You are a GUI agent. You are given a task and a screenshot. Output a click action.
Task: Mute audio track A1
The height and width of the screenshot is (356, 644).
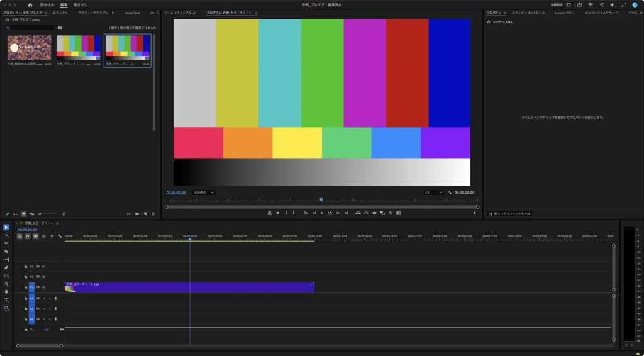point(43,299)
